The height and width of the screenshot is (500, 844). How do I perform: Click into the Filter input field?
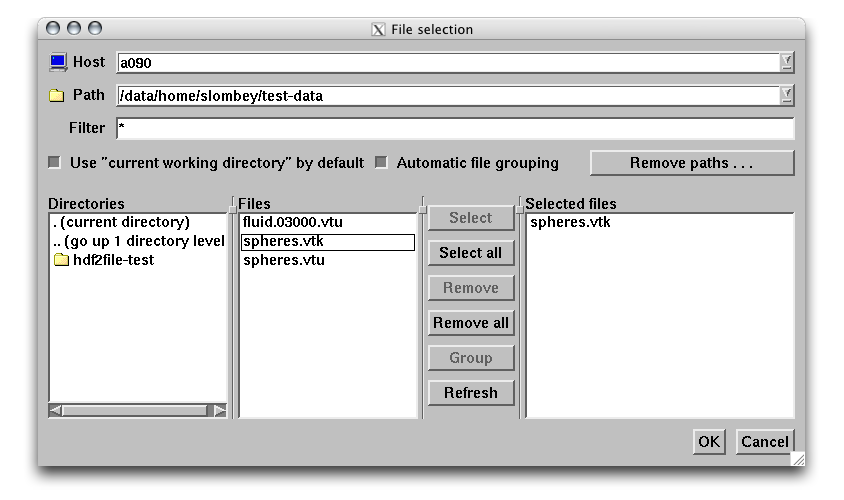point(455,129)
